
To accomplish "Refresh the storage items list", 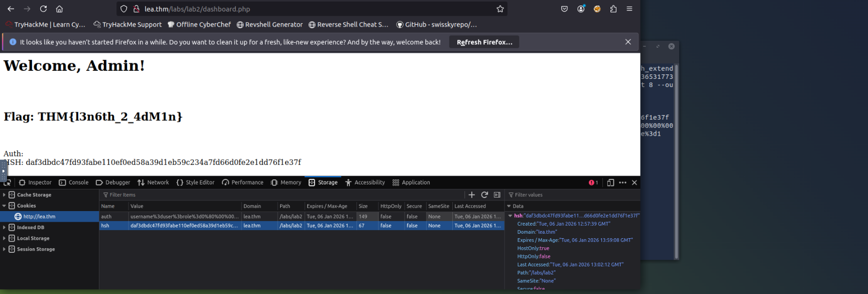I will (484, 195).
